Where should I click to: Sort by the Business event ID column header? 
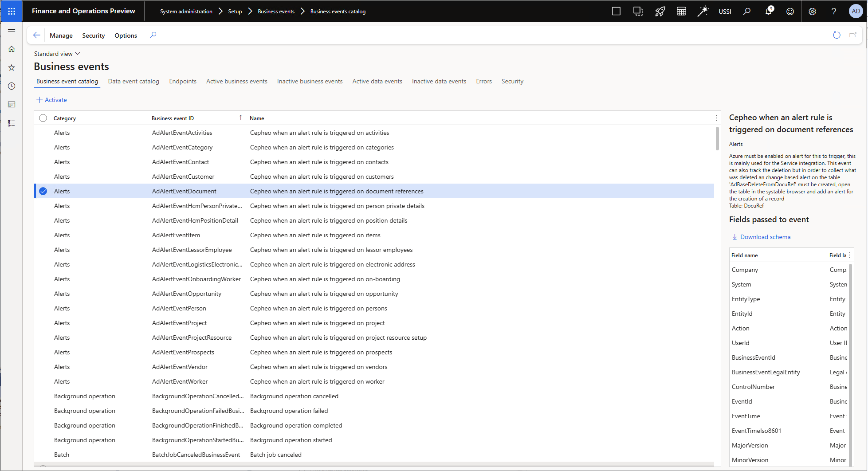tap(173, 118)
